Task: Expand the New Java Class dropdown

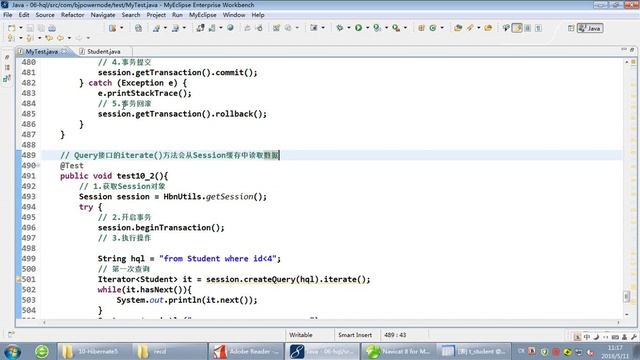Action: pyautogui.click(x=442, y=28)
